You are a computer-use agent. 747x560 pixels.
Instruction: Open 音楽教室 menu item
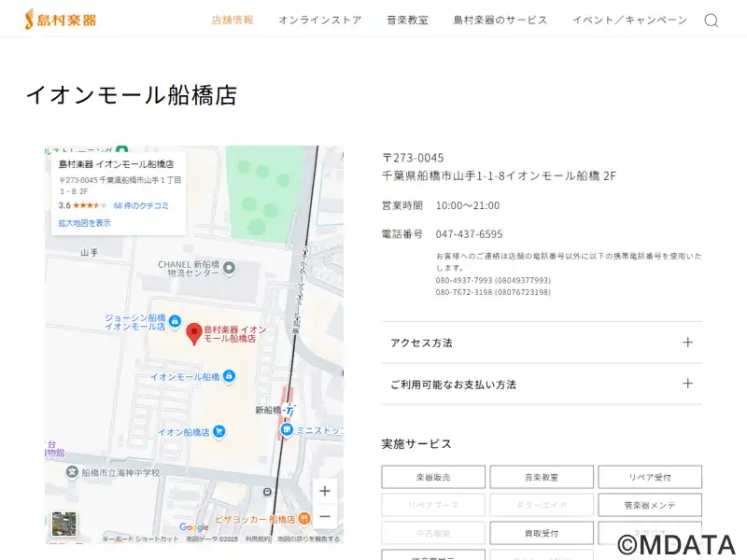coord(407,20)
